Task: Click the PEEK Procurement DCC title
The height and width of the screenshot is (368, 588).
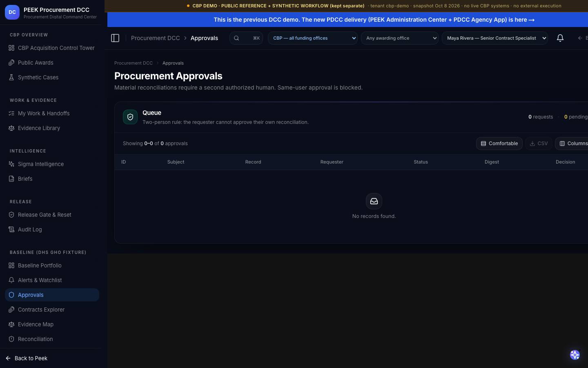Action: 56,10
